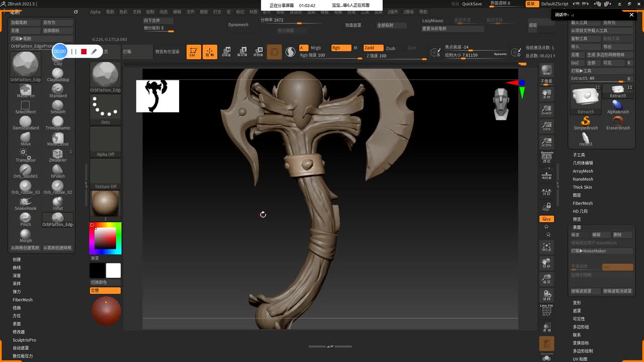Viewport: 644px width, 362px height.
Task: Click the Z 强度 slider
Action: point(395,56)
